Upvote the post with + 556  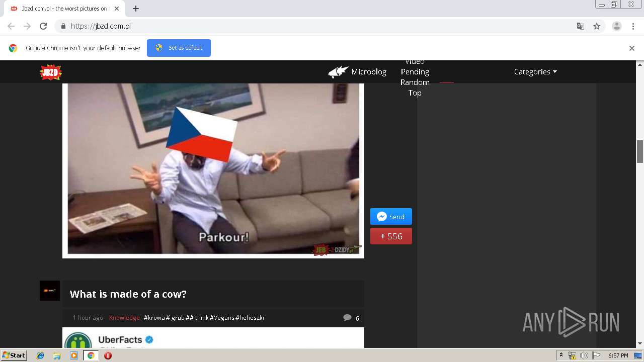(x=391, y=236)
